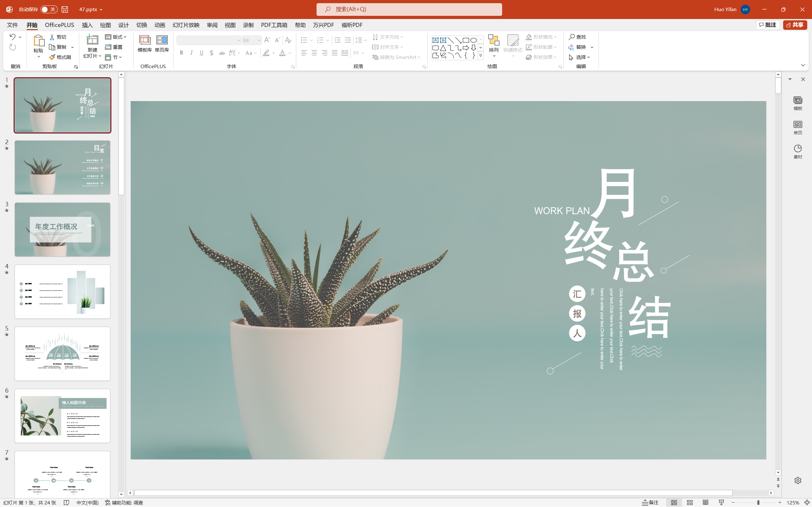The height and width of the screenshot is (507, 812).
Task: Open the font size dropdown
Action: [x=259, y=40]
